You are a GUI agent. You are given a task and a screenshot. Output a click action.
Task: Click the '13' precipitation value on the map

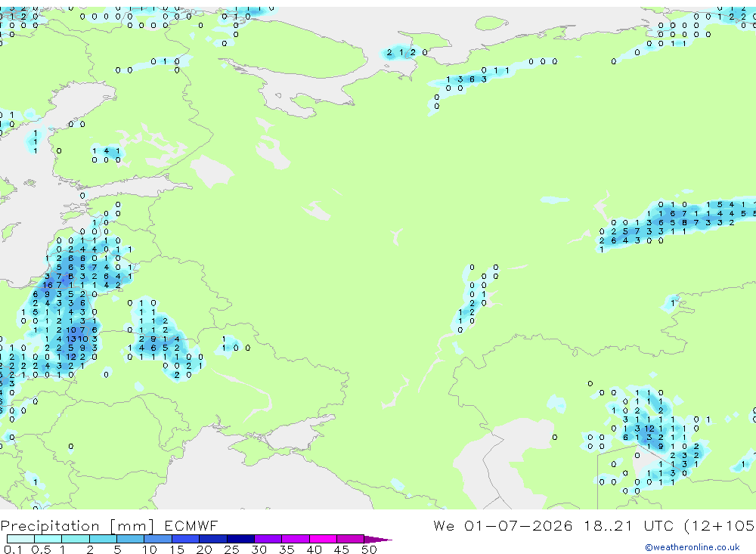pos(71,339)
